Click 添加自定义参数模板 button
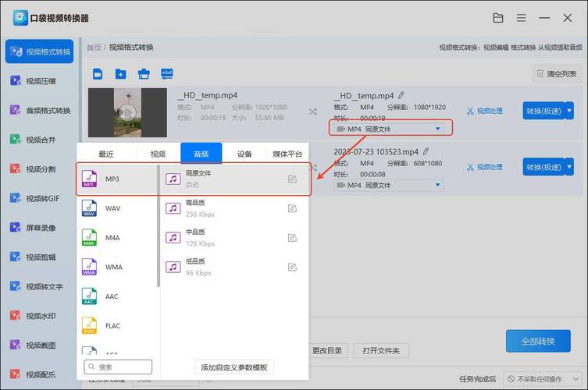This screenshot has width=588, height=390. [x=234, y=367]
